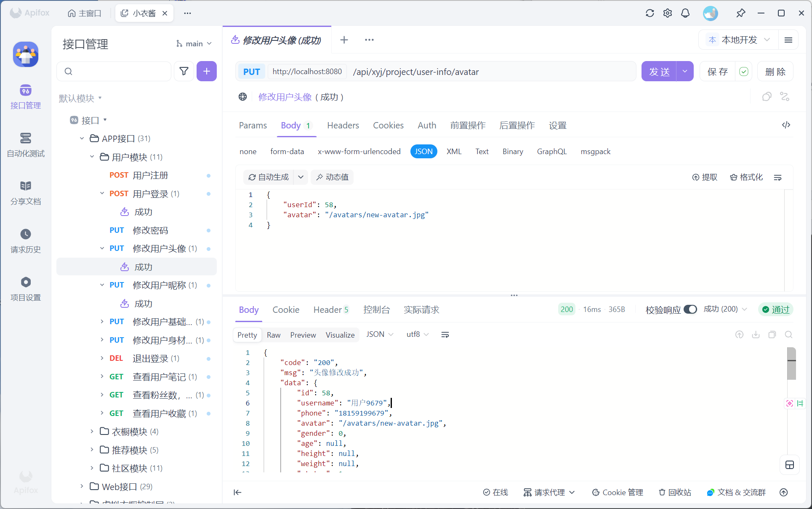Click the 格式化 format button

(746, 177)
